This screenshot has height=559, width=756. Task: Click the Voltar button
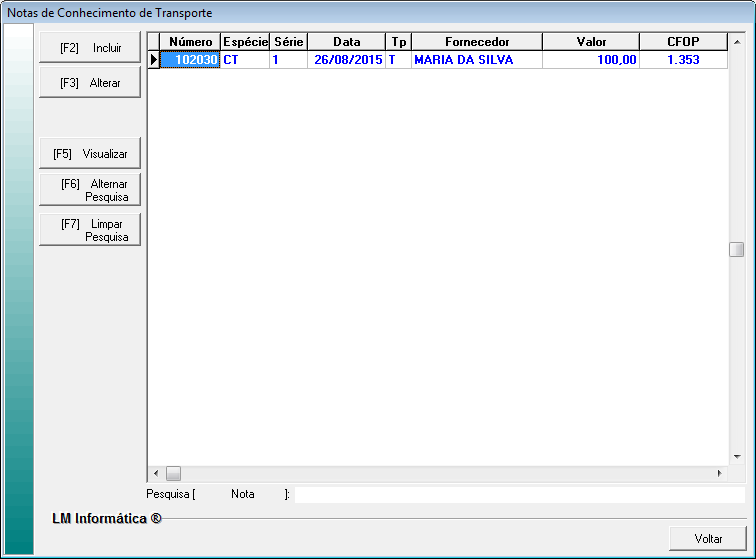tap(708, 539)
